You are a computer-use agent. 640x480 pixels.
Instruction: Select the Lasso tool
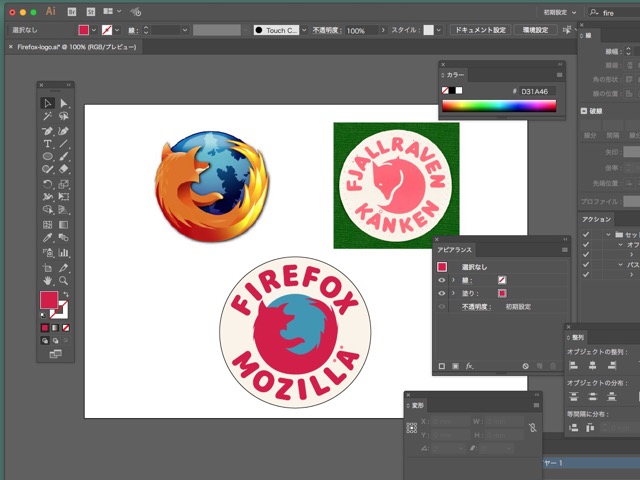tap(63, 116)
